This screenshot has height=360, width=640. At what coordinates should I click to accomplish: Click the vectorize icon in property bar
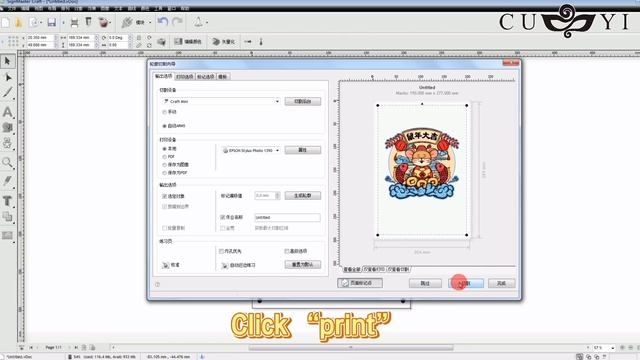216,41
